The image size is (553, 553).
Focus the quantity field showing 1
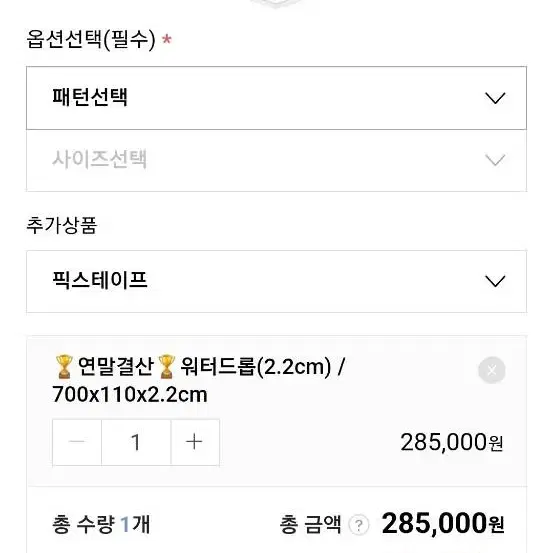136,442
